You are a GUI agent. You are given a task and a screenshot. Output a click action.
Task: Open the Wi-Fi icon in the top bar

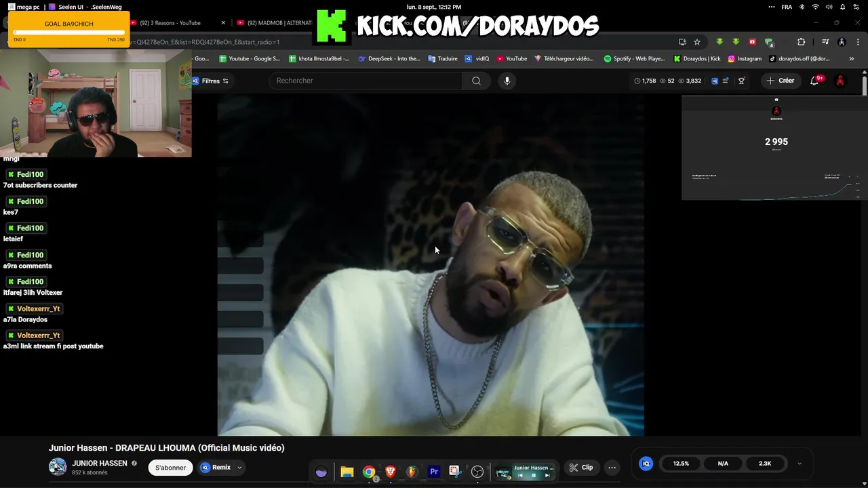[815, 7]
